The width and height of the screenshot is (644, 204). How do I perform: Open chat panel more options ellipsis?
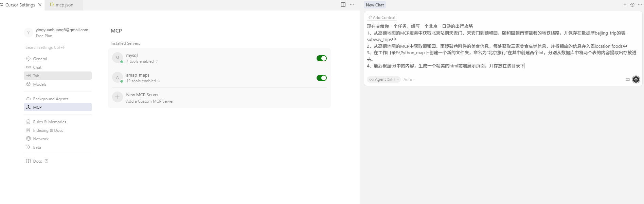coord(640,5)
